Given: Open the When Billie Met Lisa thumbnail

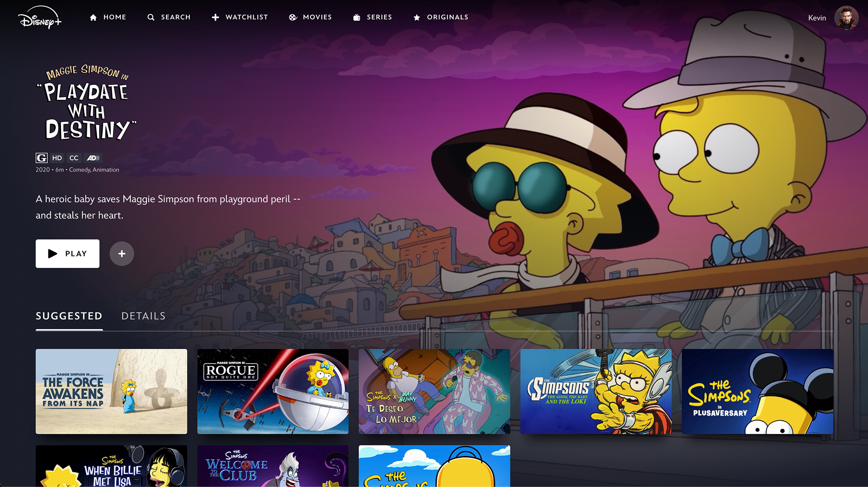Looking at the screenshot, I should coord(111,466).
